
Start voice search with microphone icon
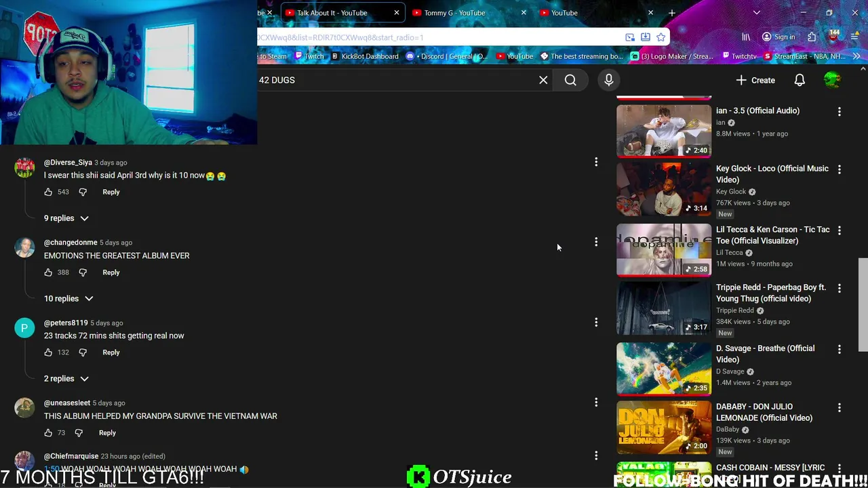pyautogui.click(x=609, y=80)
